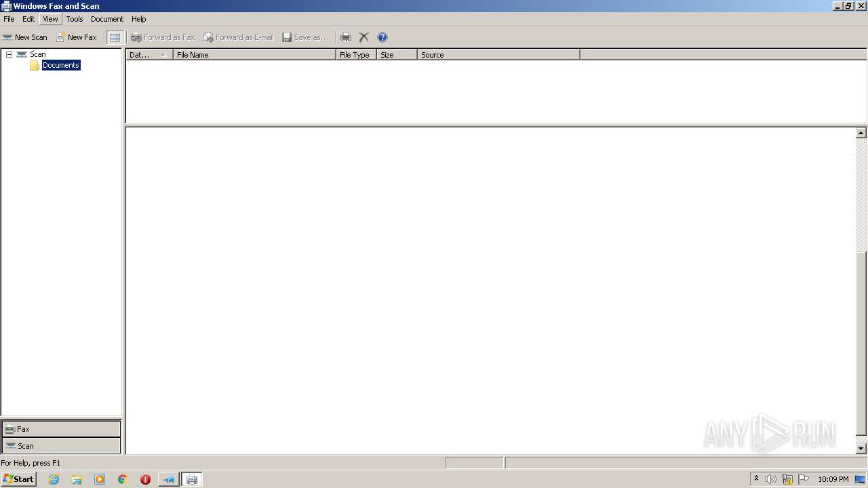
Task: Sort by File Type column
Action: coord(356,55)
